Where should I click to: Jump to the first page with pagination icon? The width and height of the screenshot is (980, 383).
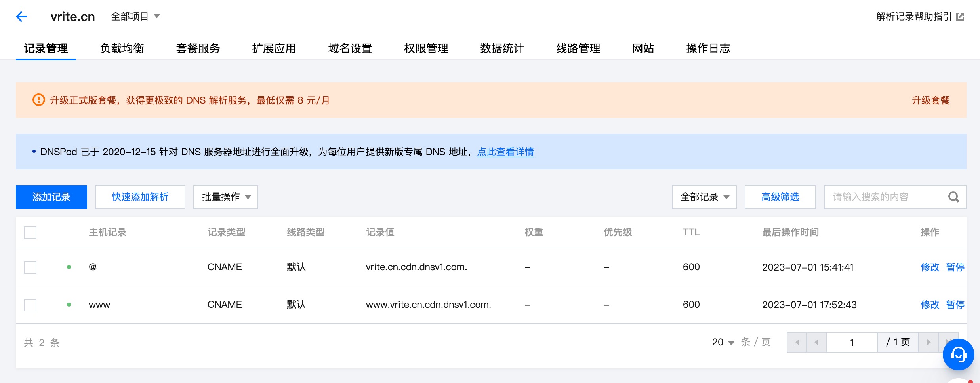(797, 342)
